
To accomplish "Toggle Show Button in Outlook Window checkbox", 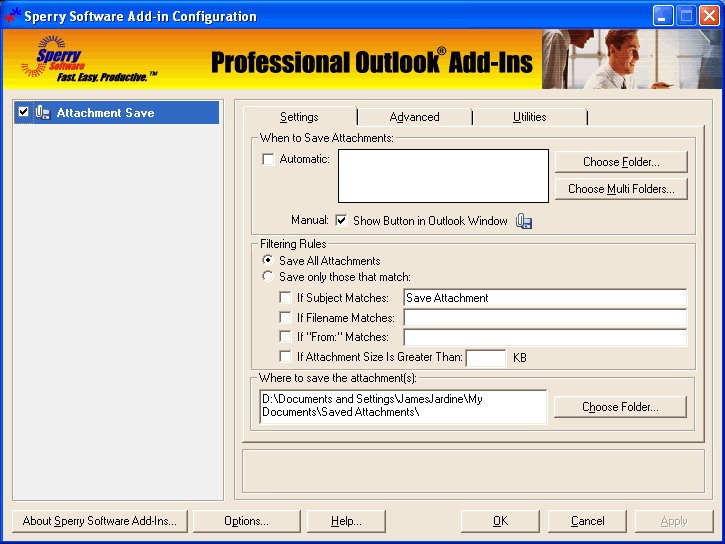I will [341, 220].
